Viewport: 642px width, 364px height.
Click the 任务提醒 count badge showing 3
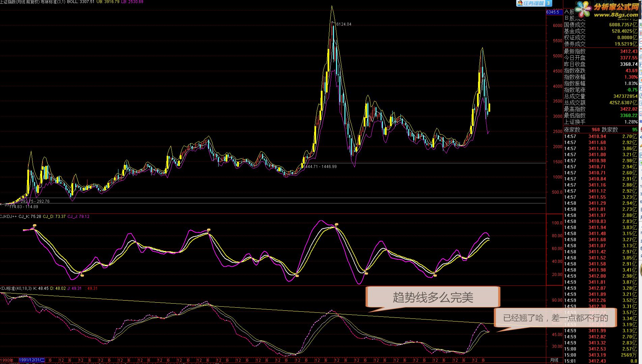[x=548, y=3]
